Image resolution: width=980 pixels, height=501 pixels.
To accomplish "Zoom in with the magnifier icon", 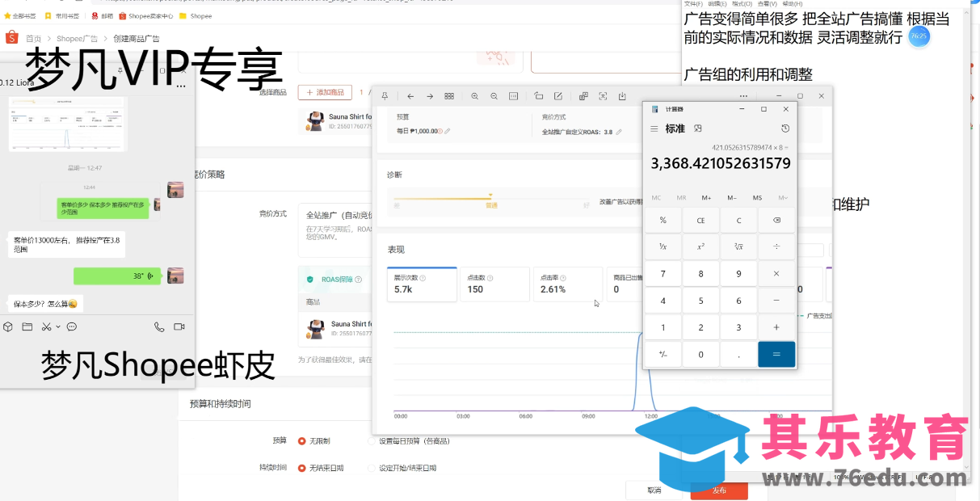I will click(475, 95).
